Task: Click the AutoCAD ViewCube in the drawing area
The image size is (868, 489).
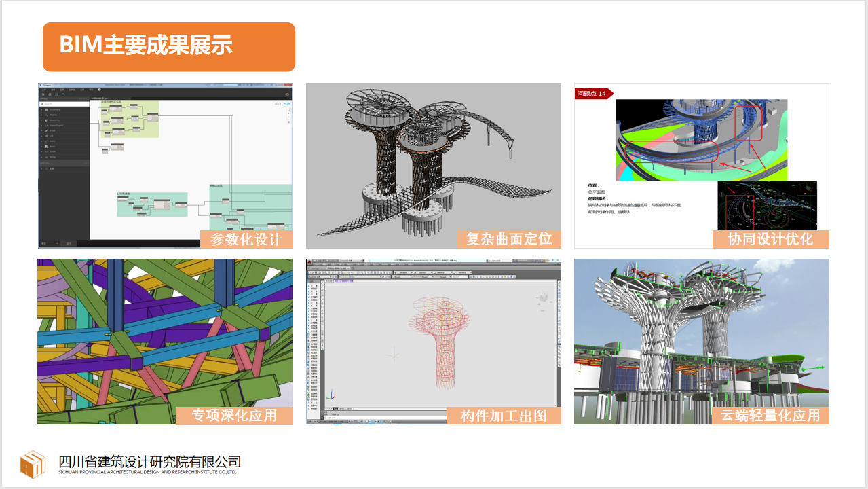Action: click(543, 297)
